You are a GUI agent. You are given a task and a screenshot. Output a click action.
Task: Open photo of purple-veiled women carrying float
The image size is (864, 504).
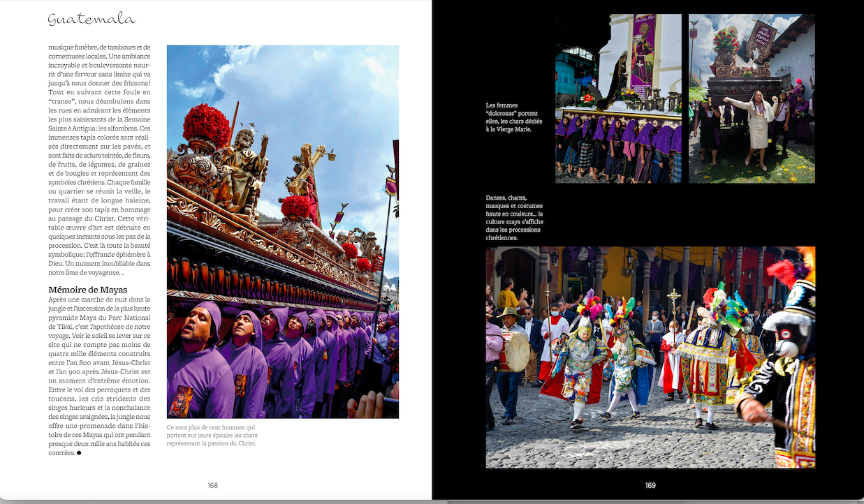pos(618,98)
